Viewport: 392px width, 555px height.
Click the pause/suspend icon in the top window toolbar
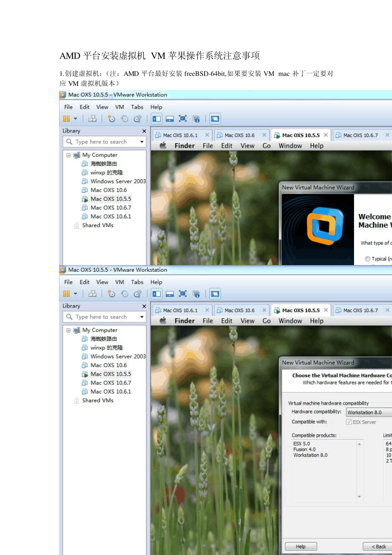click(66, 119)
